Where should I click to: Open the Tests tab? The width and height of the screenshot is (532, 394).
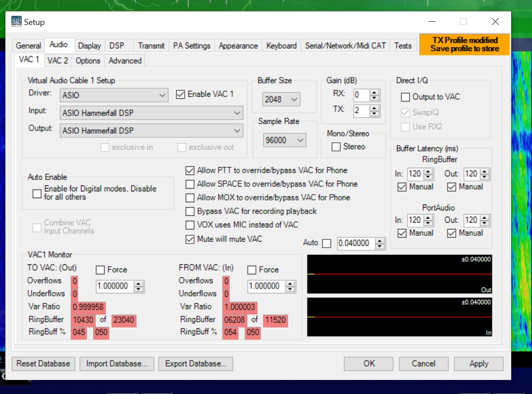point(403,45)
